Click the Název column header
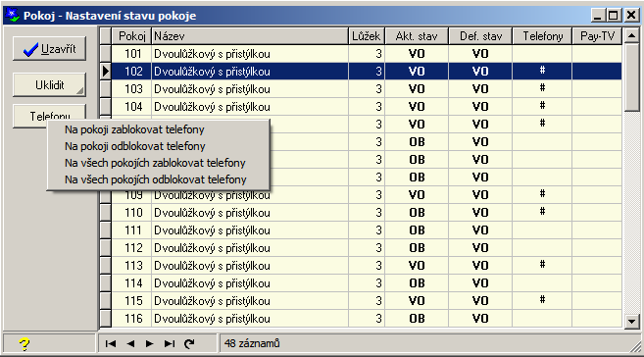The width and height of the screenshot is (644, 357). click(250, 36)
